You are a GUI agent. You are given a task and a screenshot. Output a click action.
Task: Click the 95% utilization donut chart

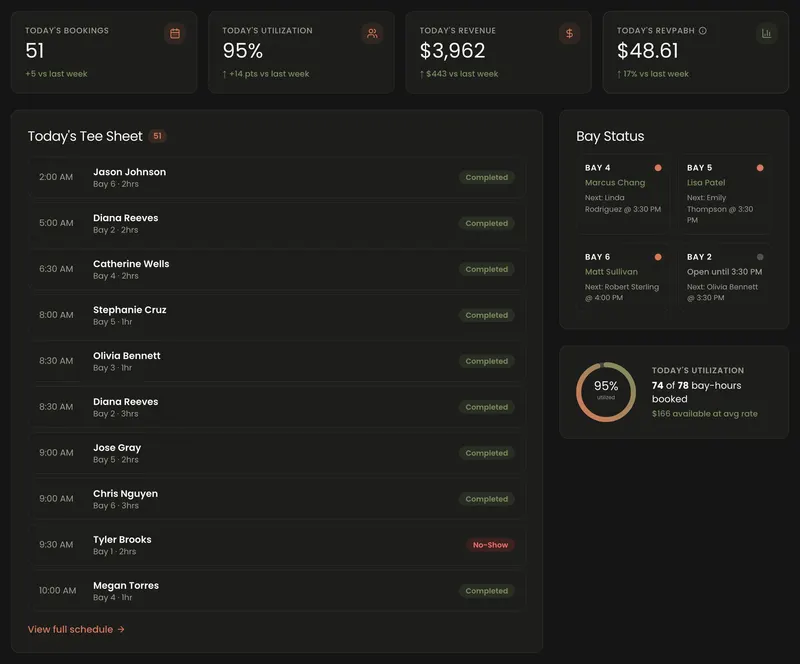point(606,392)
